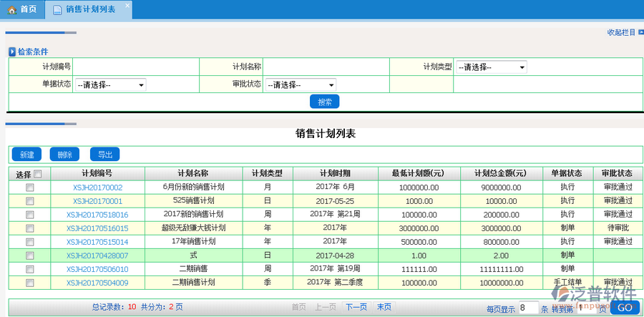Click the home icon on 首页 tab

click(x=11, y=10)
